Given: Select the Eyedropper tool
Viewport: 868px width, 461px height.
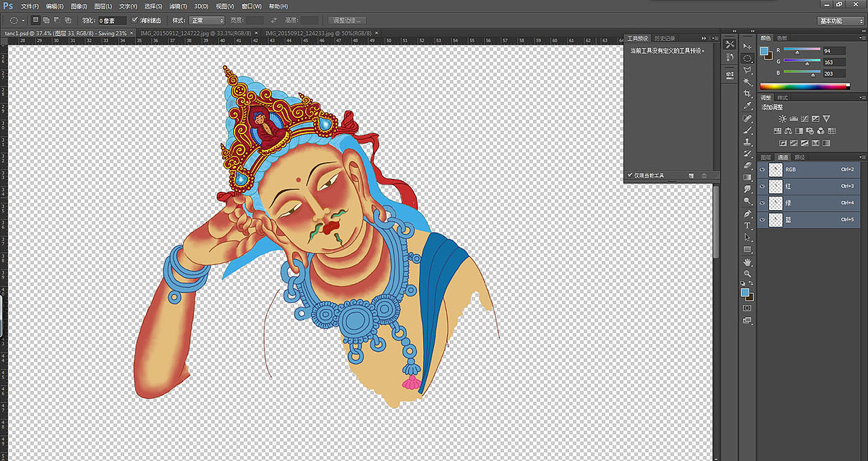Looking at the screenshot, I should click(x=747, y=105).
